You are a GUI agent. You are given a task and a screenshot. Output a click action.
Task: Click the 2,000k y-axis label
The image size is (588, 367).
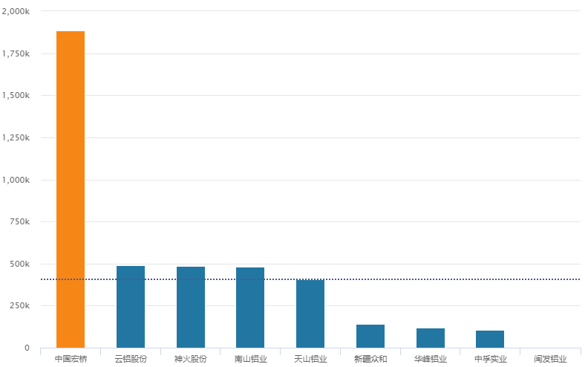pos(16,11)
